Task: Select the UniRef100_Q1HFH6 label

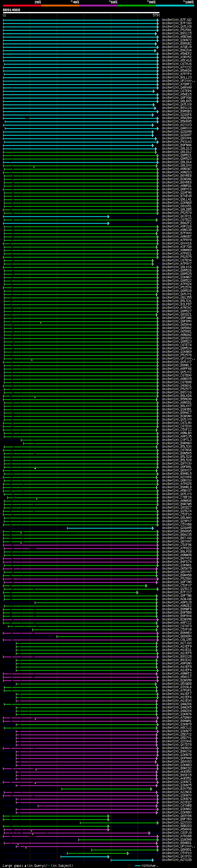Action: tap(177, 192)
